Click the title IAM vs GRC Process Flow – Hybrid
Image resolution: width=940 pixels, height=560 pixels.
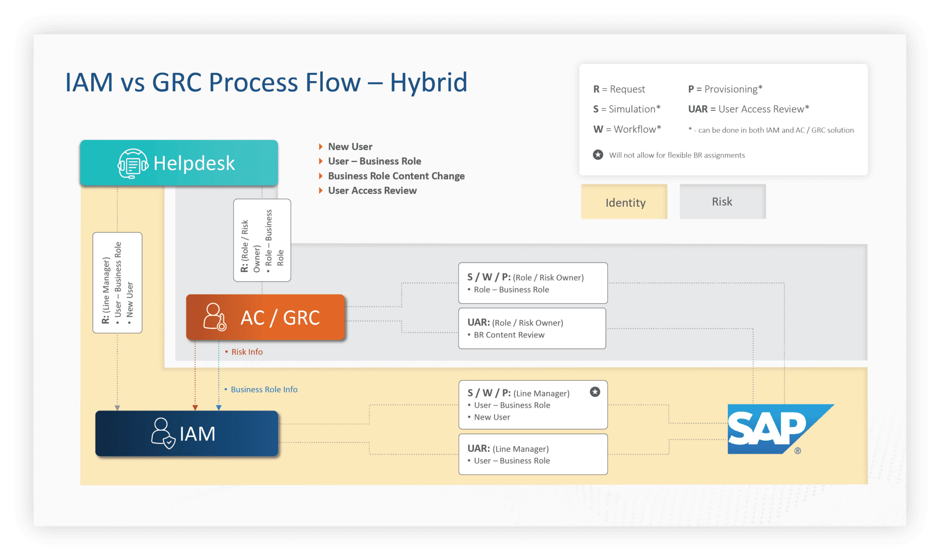(x=266, y=82)
